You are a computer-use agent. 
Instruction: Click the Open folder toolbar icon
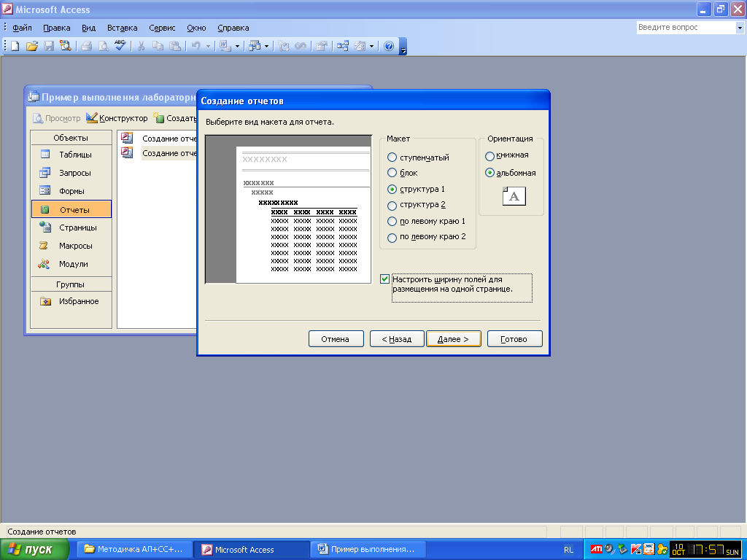[x=31, y=46]
